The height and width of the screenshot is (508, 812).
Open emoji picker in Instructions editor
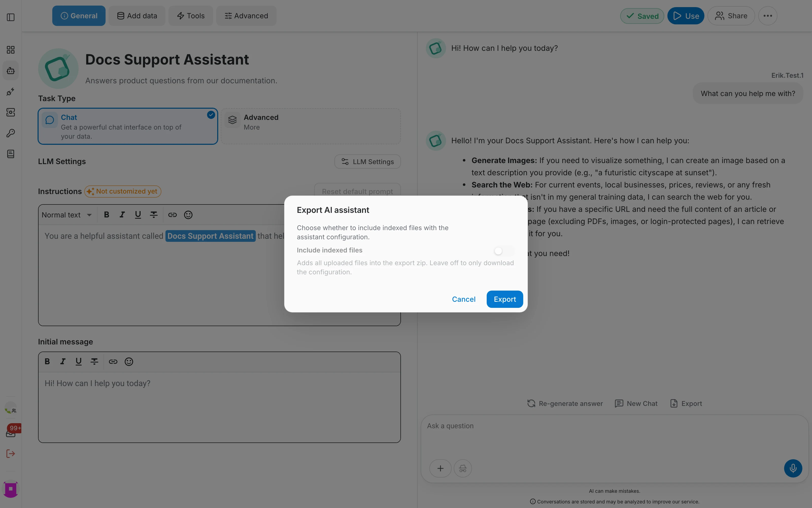[x=188, y=215]
